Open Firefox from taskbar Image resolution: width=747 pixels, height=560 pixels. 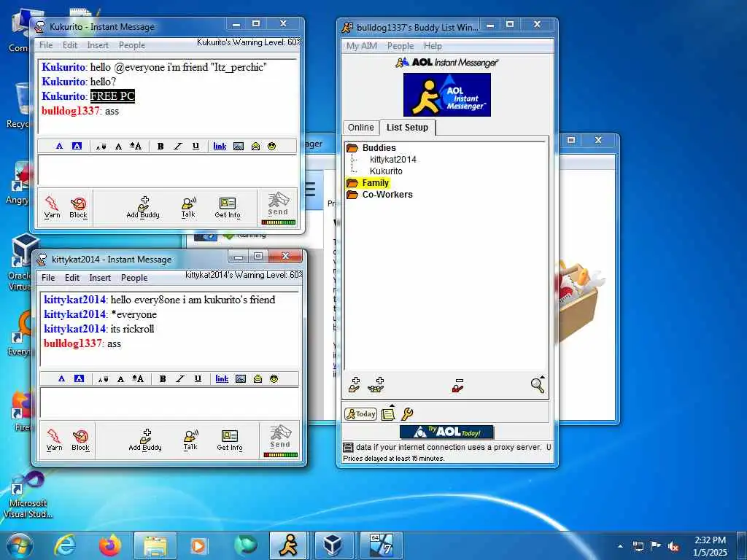(110, 545)
